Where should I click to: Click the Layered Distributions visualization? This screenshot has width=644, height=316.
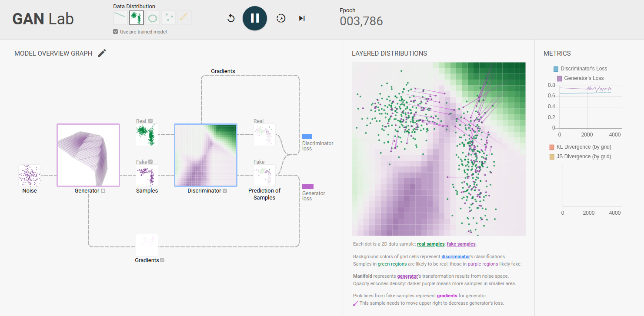pos(439,149)
